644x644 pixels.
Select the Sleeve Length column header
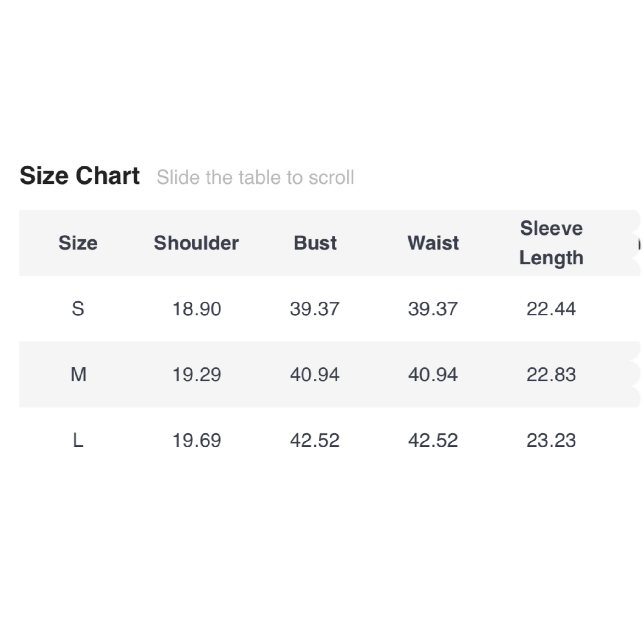pos(551,243)
